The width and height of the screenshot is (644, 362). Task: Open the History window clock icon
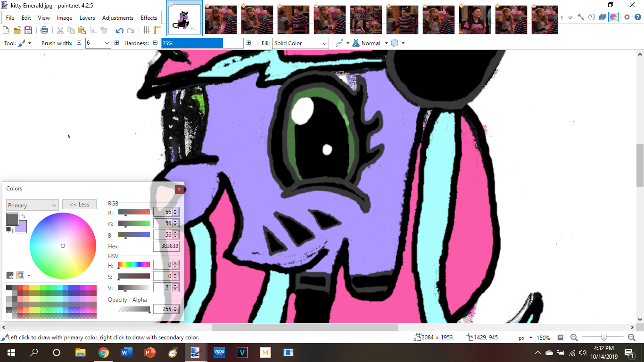[592, 17]
